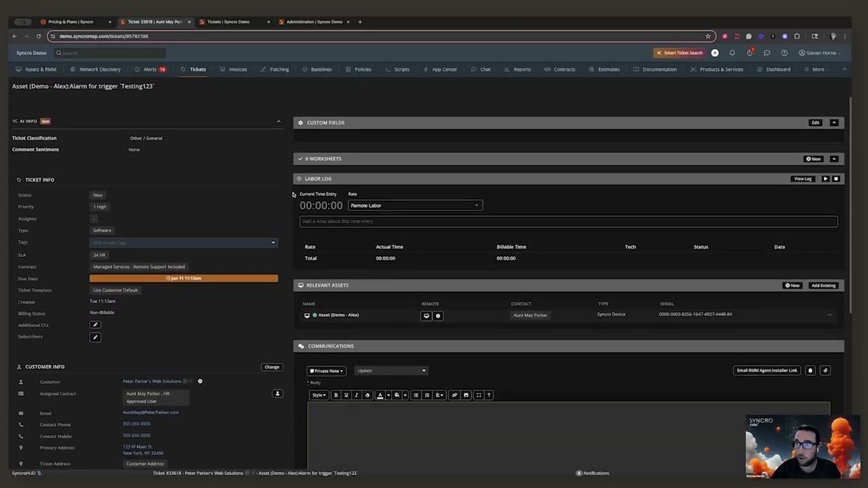
Task: Open the Private Note type dropdown
Action: [x=327, y=371]
